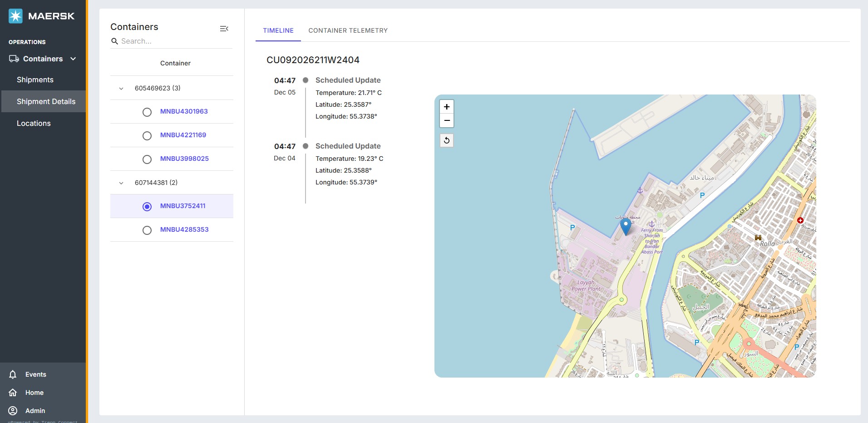Switch to Container Telemetry tab

tap(348, 30)
